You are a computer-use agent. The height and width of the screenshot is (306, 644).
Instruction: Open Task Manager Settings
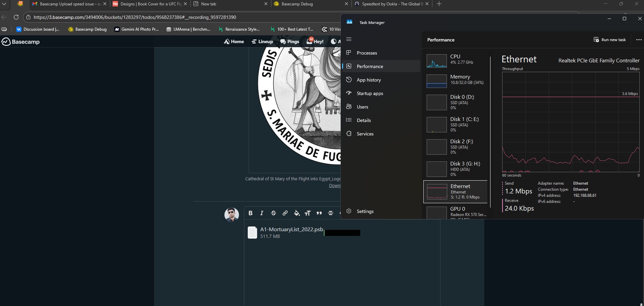click(365, 211)
